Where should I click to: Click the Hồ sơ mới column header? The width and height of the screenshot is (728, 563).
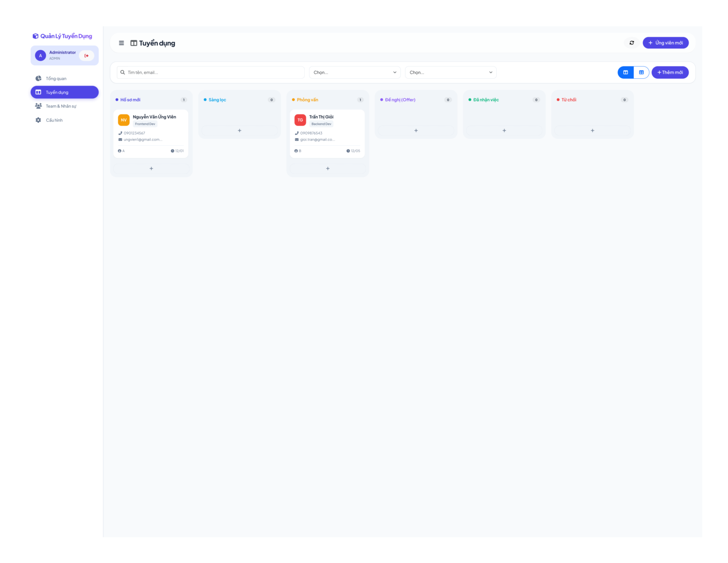coord(130,100)
